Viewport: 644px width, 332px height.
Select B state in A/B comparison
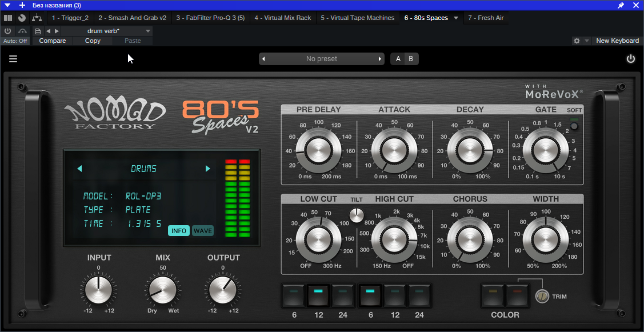click(410, 59)
